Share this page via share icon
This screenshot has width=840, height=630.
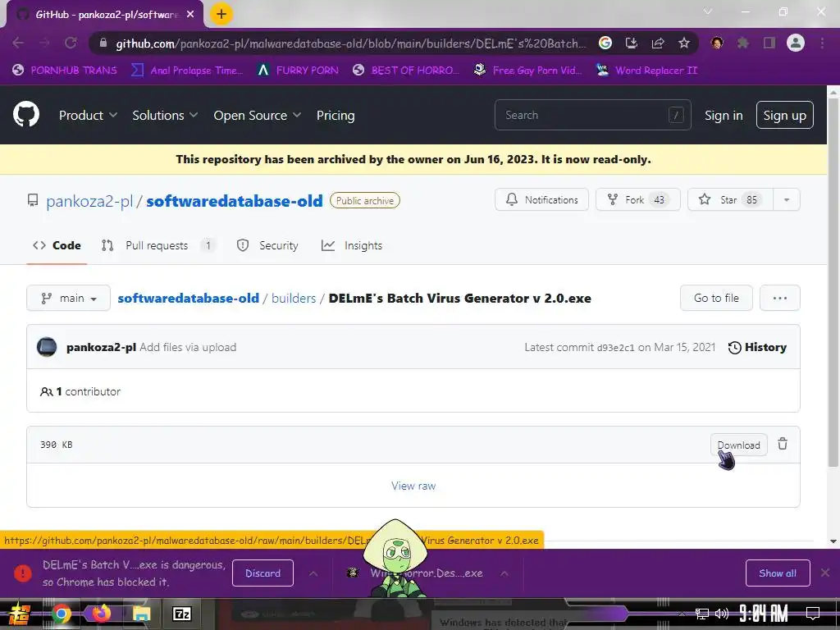pos(657,43)
